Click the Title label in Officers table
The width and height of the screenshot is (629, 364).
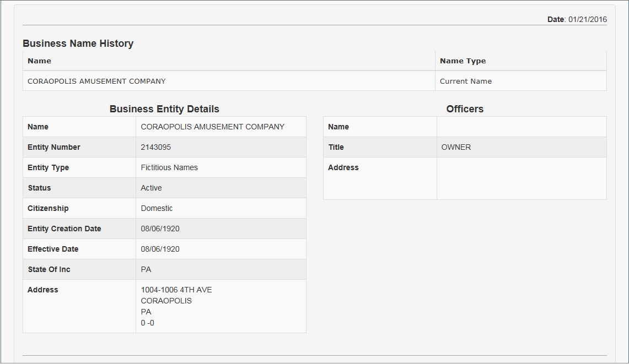(336, 147)
